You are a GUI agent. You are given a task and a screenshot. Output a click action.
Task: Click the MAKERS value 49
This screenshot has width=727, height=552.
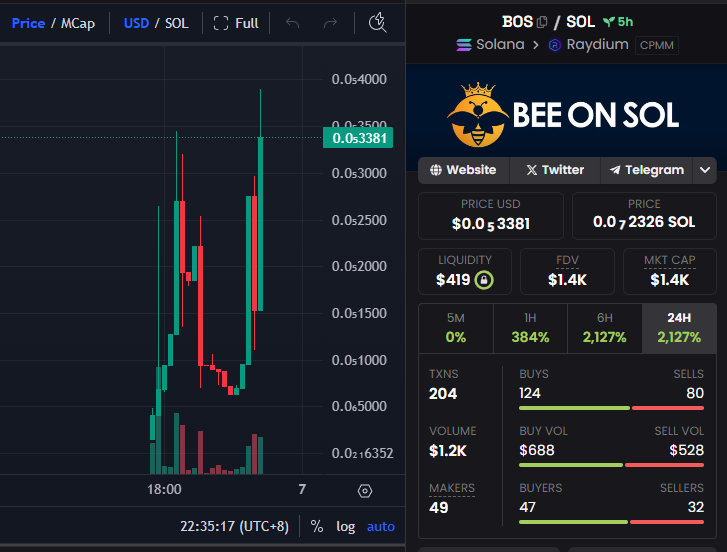(x=439, y=508)
